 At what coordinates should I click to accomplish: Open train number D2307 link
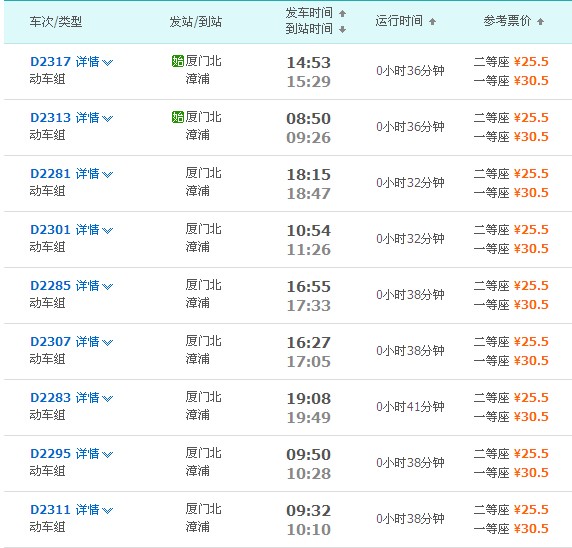(50, 342)
